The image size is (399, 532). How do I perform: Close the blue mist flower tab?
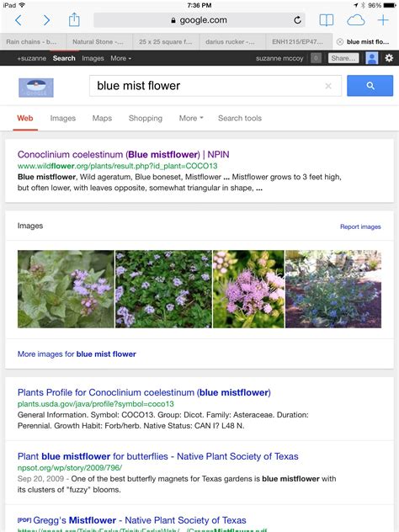click(x=339, y=42)
